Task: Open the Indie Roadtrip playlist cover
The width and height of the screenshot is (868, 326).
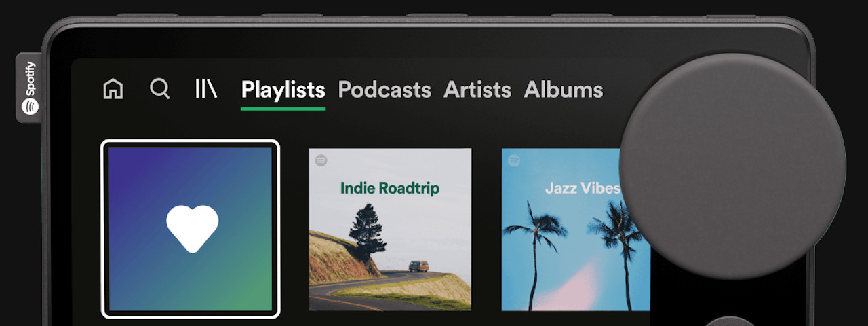Action: click(390, 230)
